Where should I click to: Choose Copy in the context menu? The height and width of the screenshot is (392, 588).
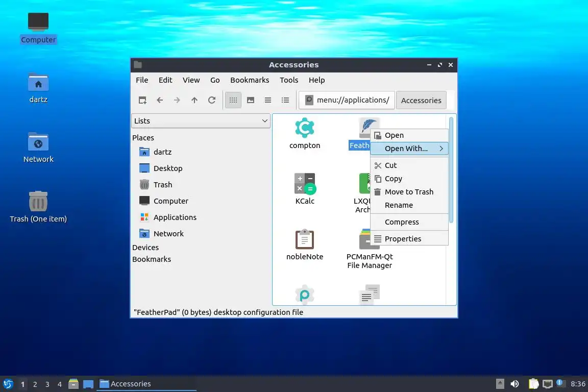pos(409,179)
